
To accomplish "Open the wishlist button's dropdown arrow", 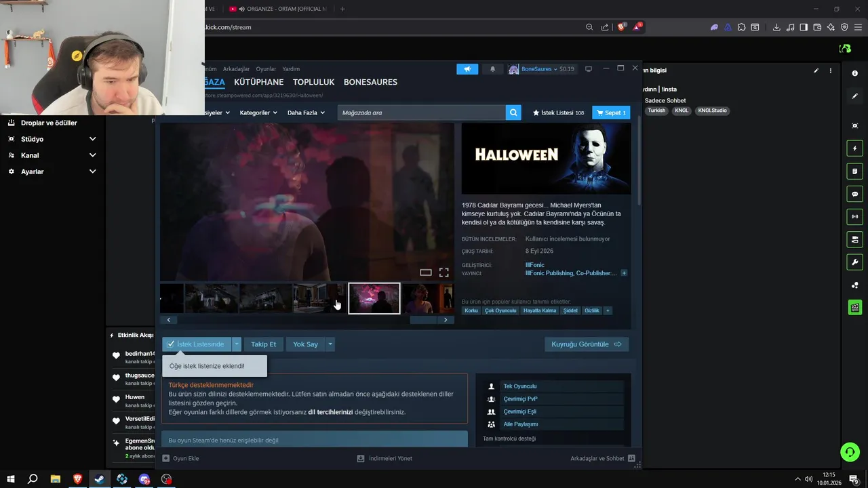I will pyautogui.click(x=237, y=344).
